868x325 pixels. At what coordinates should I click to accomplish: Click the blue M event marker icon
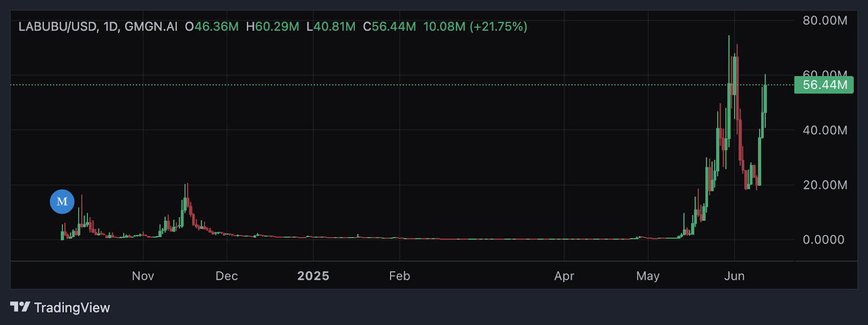(62, 202)
